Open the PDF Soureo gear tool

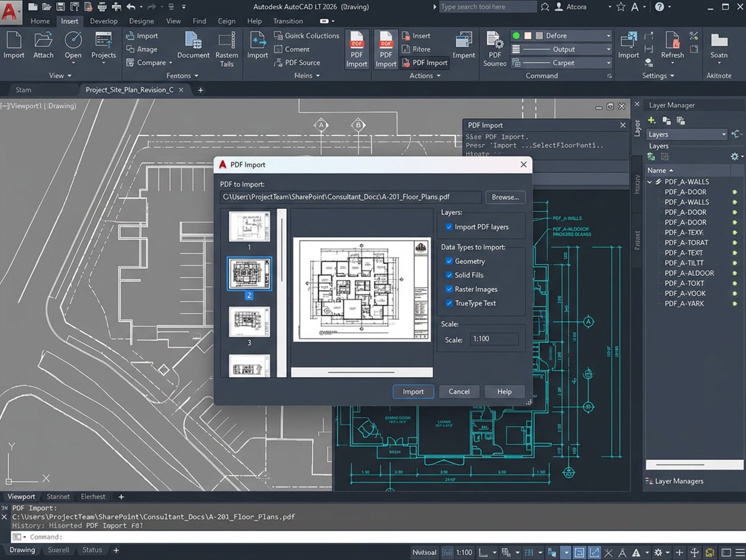494,49
